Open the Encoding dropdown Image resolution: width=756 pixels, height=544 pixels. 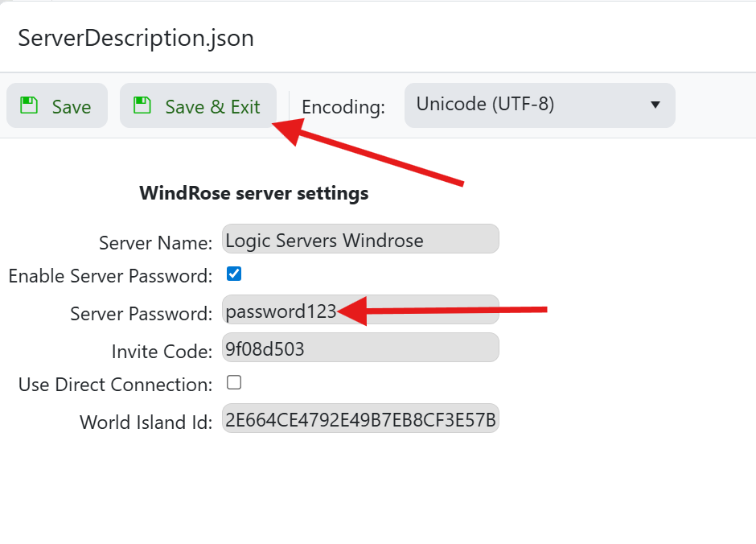[x=539, y=105]
